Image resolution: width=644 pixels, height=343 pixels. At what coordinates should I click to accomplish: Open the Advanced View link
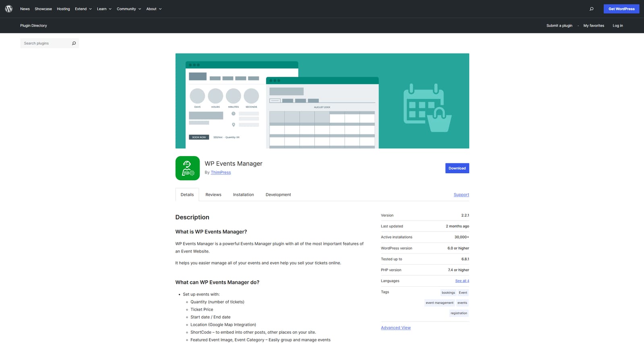click(396, 328)
